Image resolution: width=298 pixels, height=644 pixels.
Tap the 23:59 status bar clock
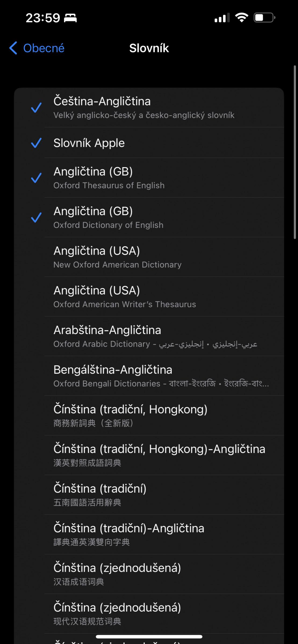pyautogui.click(x=43, y=18)
